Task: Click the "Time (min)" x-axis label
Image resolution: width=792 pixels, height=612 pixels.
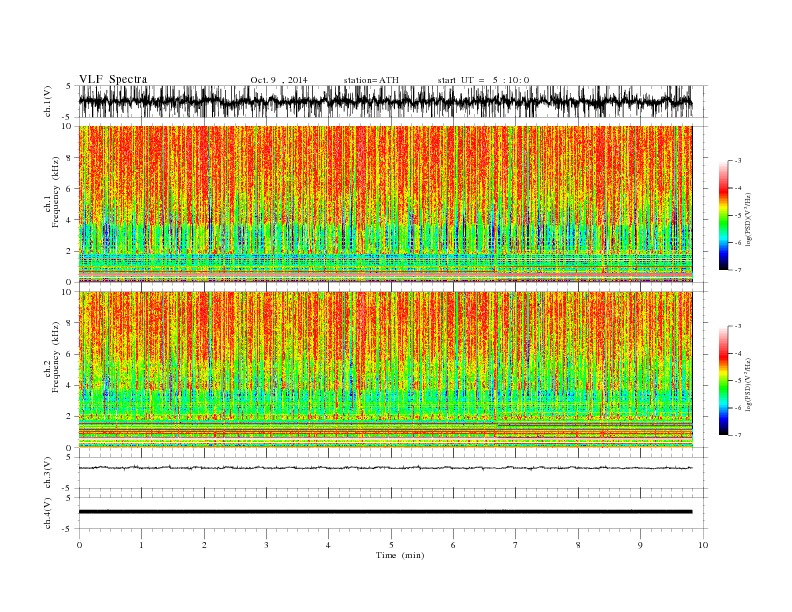Action: (400, 555)
